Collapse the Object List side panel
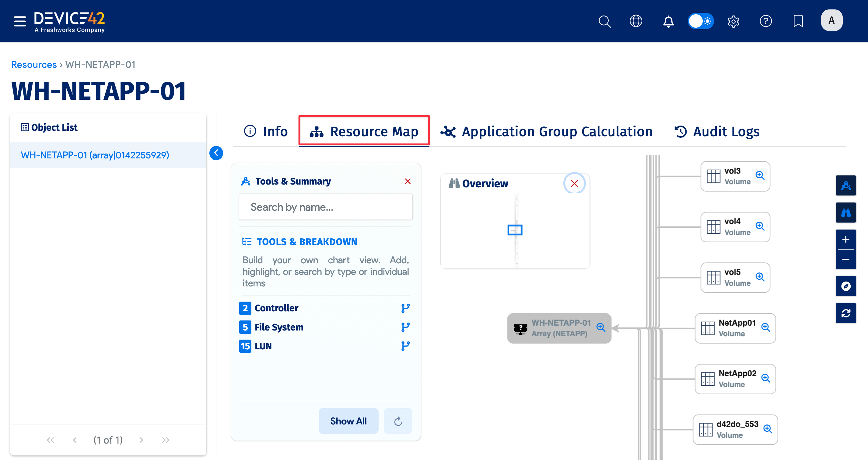 pos(216,153)
